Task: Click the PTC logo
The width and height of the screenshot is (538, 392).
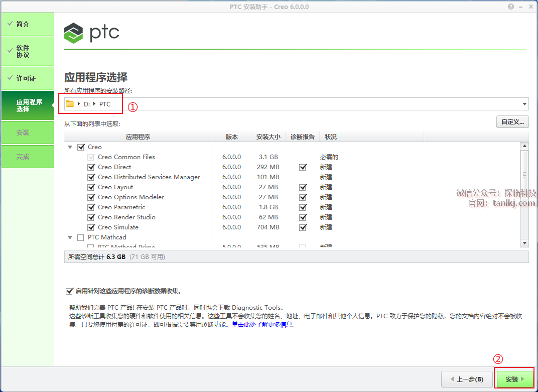Action: 92,33
